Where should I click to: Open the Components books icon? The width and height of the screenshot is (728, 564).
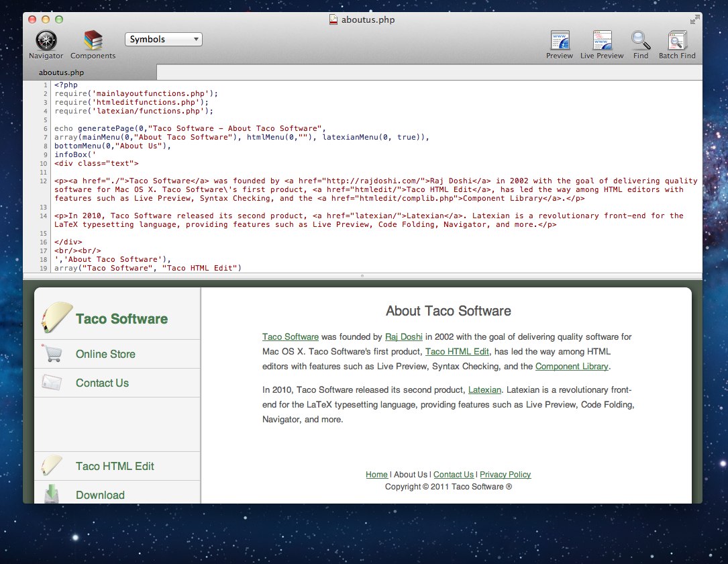click(x=93, y=41)
